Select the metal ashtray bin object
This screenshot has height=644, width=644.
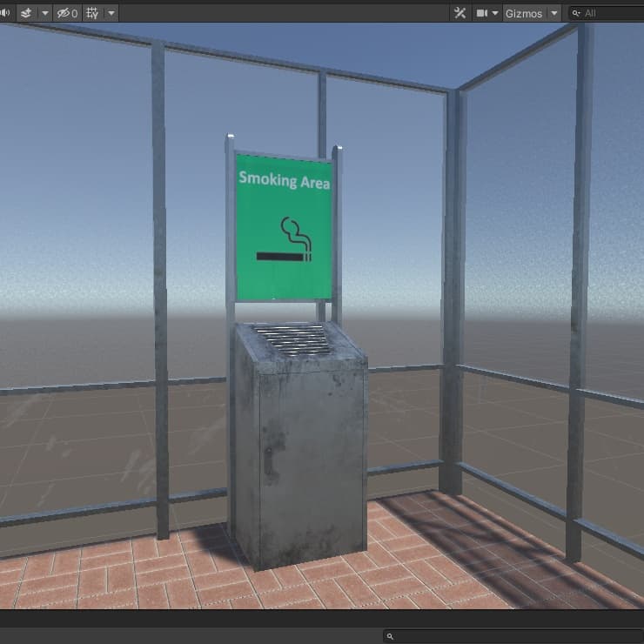tap(300, 446)
